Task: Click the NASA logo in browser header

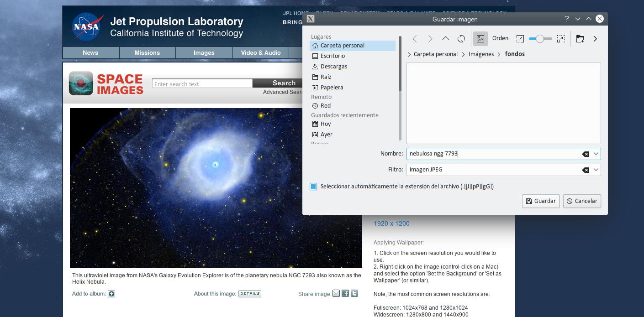Action: click(x=87, y=26)
